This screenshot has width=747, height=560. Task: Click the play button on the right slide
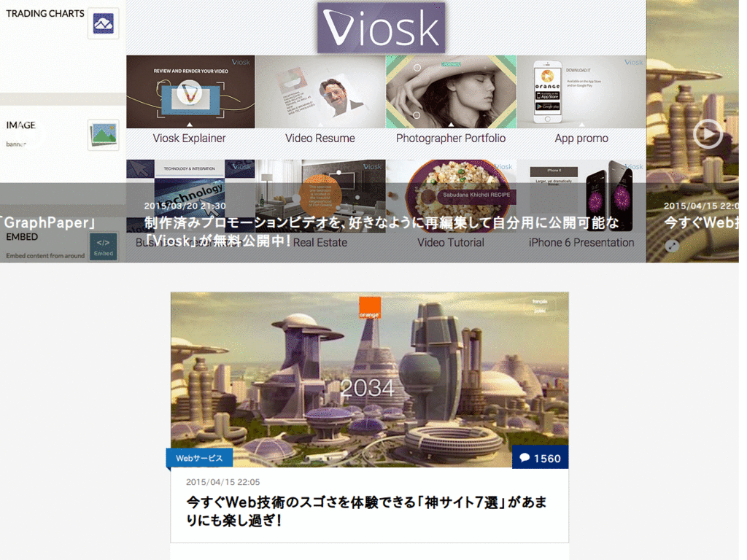(x=708, y=134)
